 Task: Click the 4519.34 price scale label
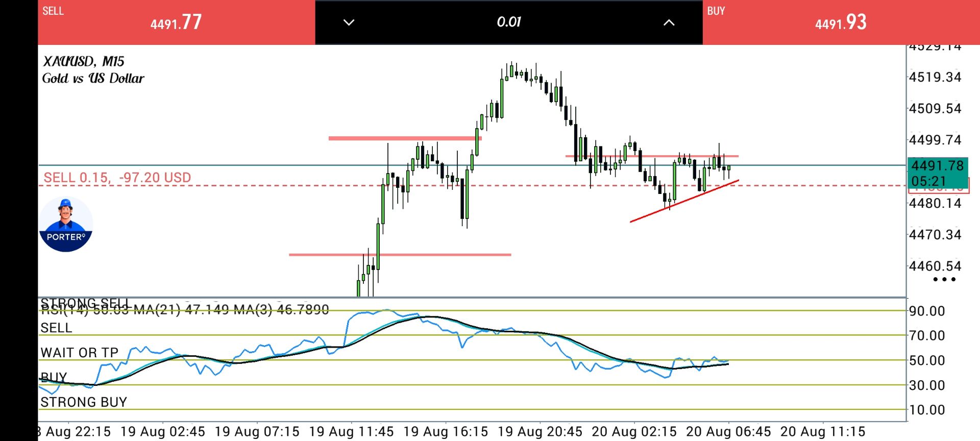[935, 77]
